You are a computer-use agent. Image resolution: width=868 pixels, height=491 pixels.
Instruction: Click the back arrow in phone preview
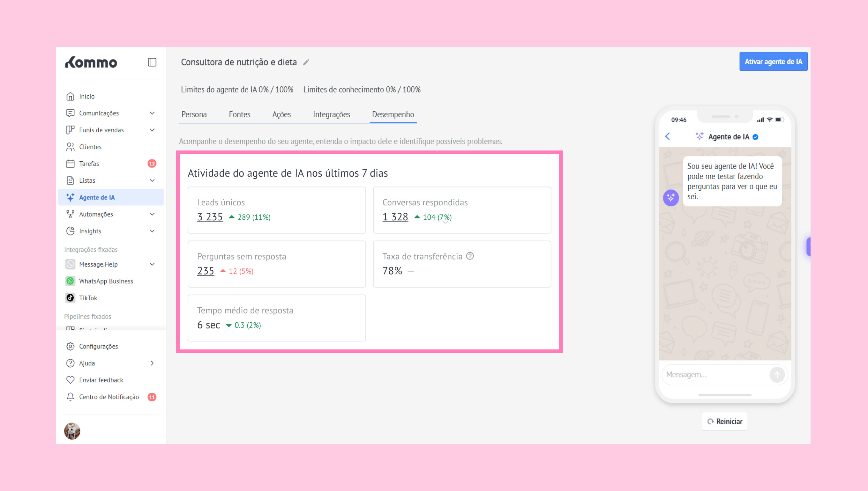[x=668, y=136]
